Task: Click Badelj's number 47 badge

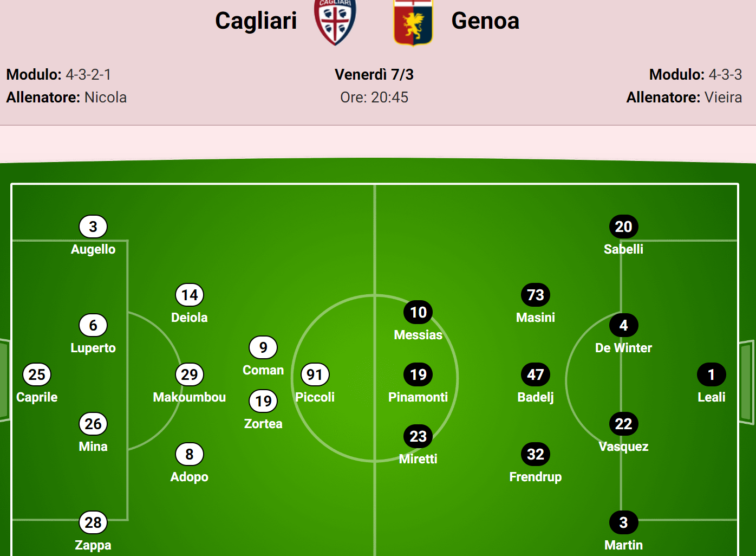Action: coord(536,374)
